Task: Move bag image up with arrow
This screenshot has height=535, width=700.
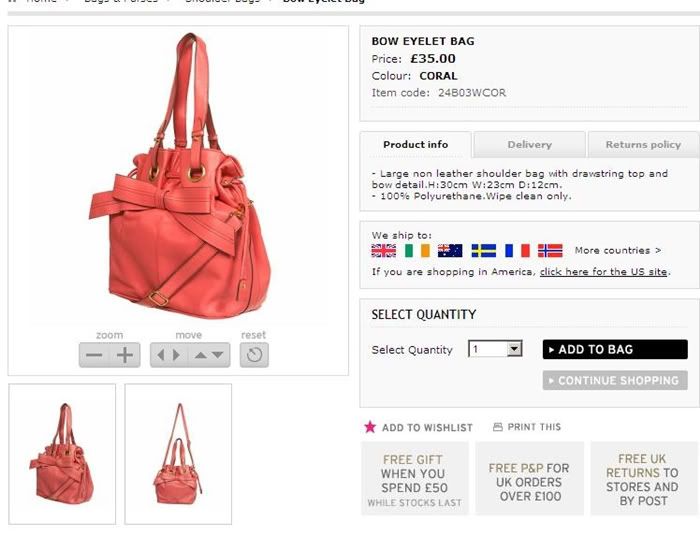Action: tap(200, 355)
